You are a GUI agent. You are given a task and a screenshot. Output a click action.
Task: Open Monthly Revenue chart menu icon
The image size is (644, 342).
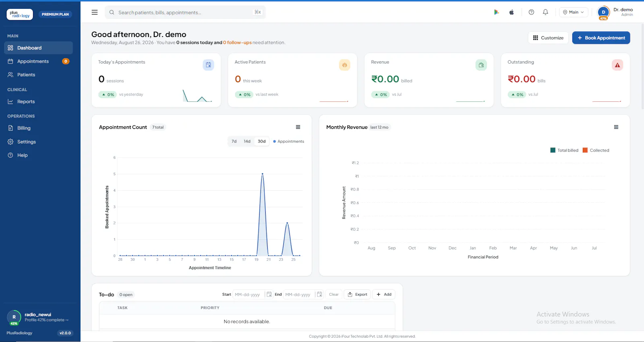click(616, 127)
